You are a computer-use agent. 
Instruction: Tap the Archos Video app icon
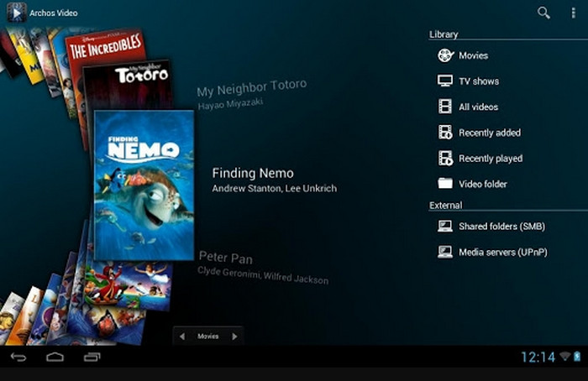tap(17, 13)
